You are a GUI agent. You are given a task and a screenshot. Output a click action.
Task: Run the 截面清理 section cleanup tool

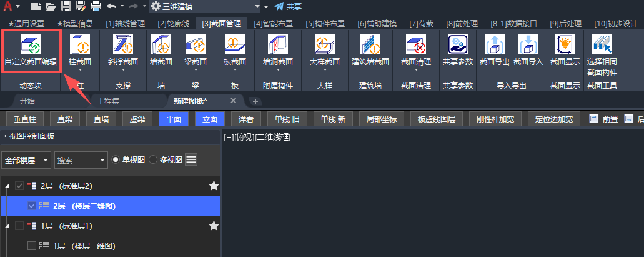point(415,50)
